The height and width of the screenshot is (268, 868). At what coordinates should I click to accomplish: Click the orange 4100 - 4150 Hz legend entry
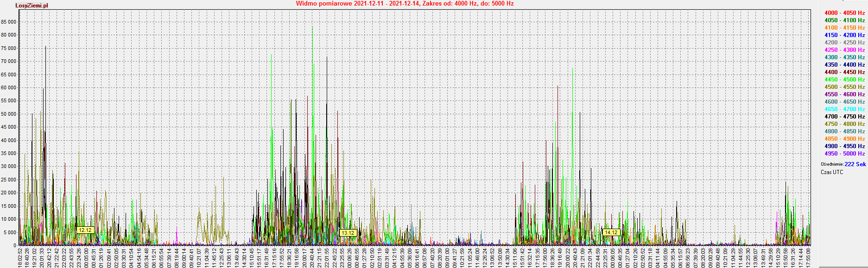point(844,28)
